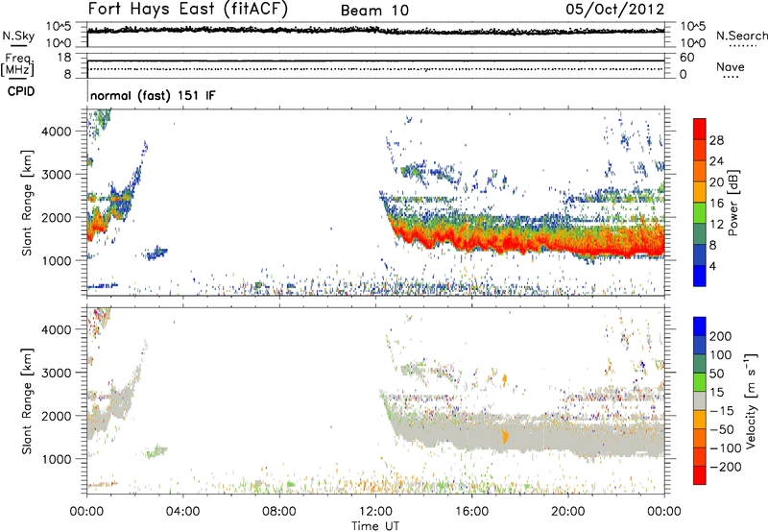Click 'normal (fast) 151 IF' text

[x=153, y=95]
